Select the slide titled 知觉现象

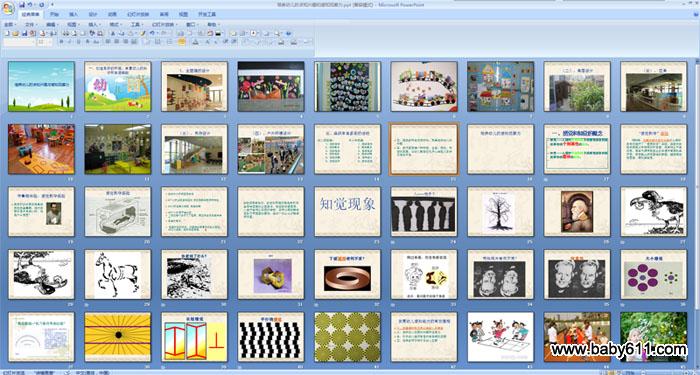click(x=347, y=211)
